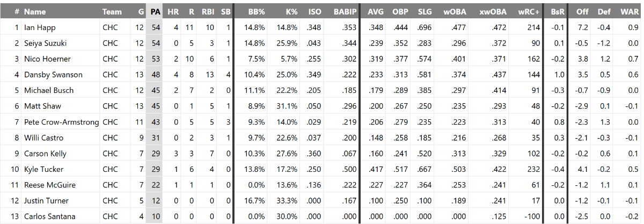
Task: Open the CHC team link beside Justin Turner
Action: [109, 201]
